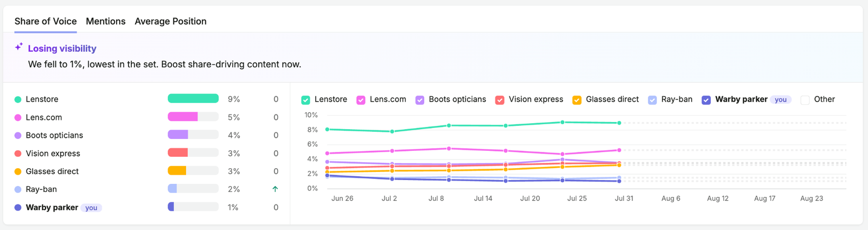This screenshot has height=230, width=868.
Task: Uncheck the Lenstore legend checkbox
Action: point(306,100)
